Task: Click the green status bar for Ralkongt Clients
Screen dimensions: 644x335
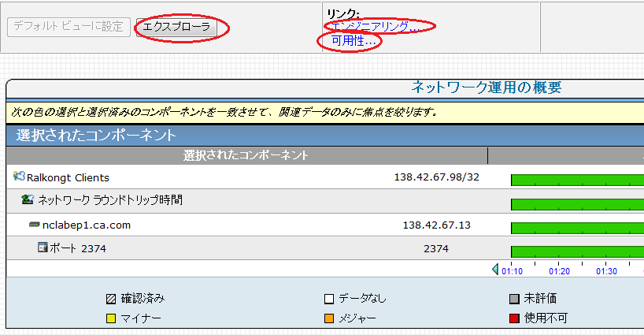Action: click(x=577, y=180)
